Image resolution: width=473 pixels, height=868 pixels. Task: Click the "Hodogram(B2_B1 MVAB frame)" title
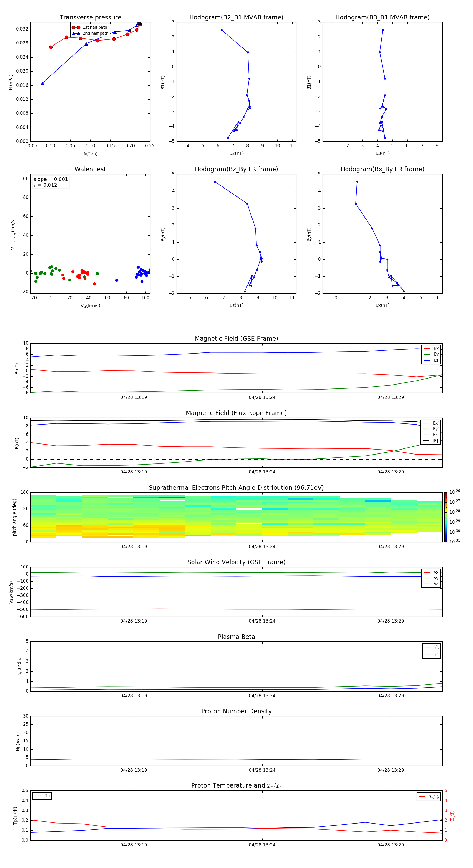[236, 18]
